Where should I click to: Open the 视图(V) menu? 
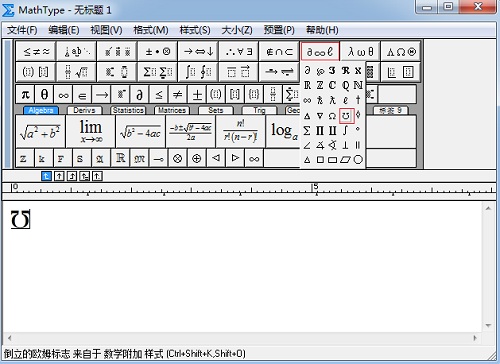tap(106, 30)
